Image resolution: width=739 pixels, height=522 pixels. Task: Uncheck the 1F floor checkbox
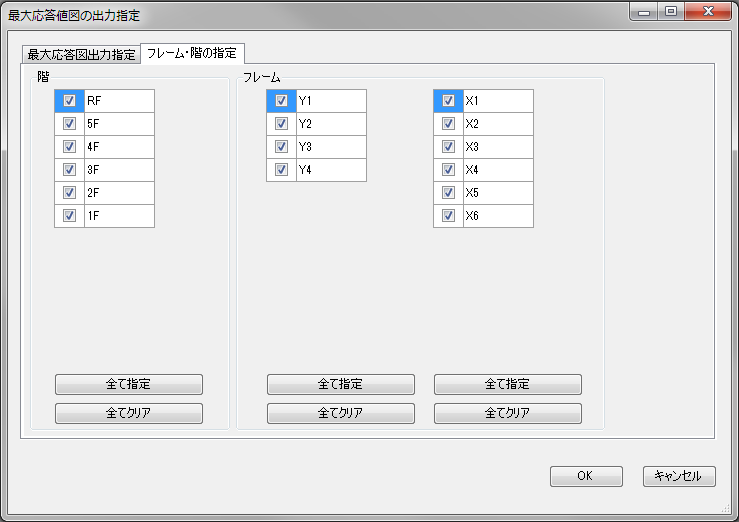point(69,216)
